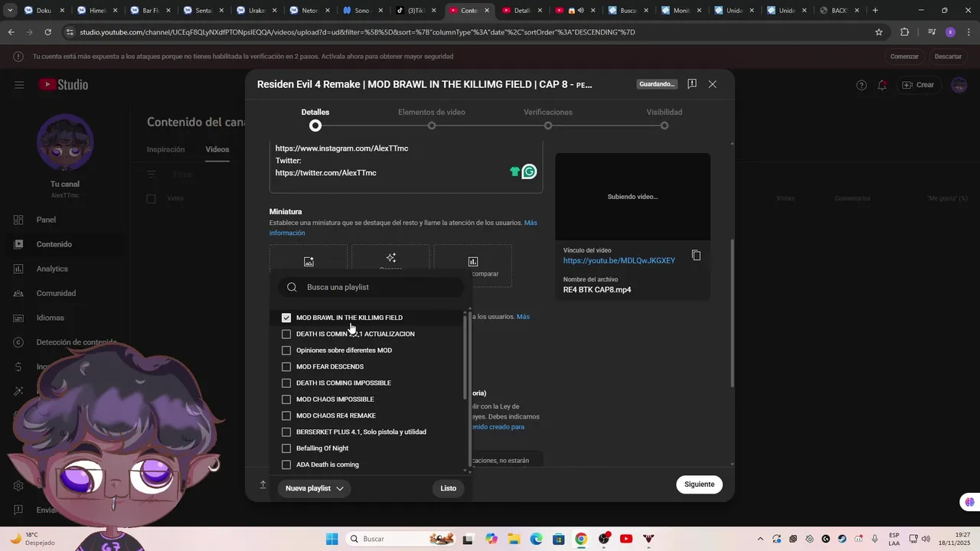The image size is (980, 551).
Task: Reload the page in browser
Action: pyautogui.click(x=47, y=32)
